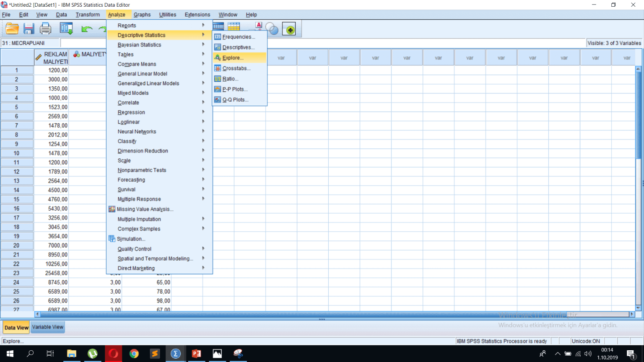Open the Graphs menu in menu bar

142,15
